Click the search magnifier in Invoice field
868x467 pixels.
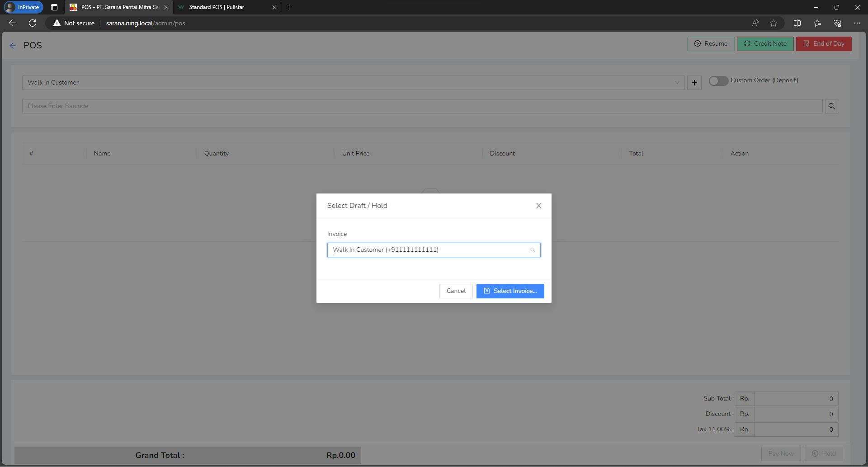click(533, 250)
